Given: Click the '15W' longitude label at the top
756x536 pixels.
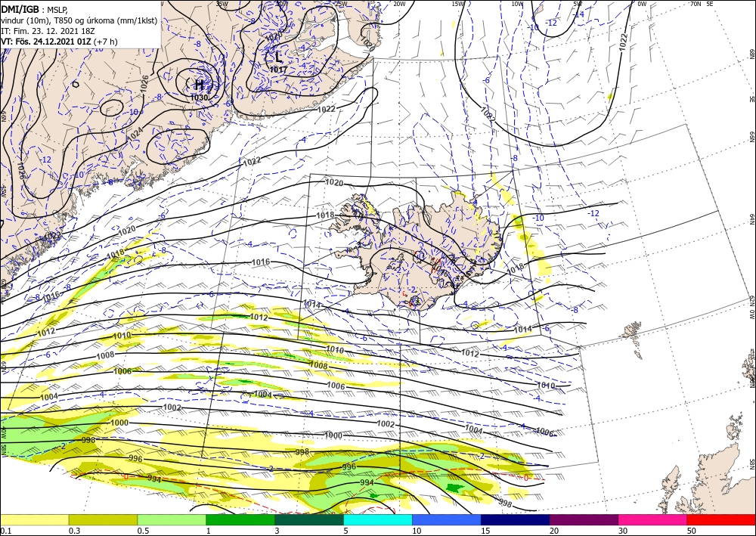Looking at the screenshot, I should pyautogui.click(x=457, y=4).
